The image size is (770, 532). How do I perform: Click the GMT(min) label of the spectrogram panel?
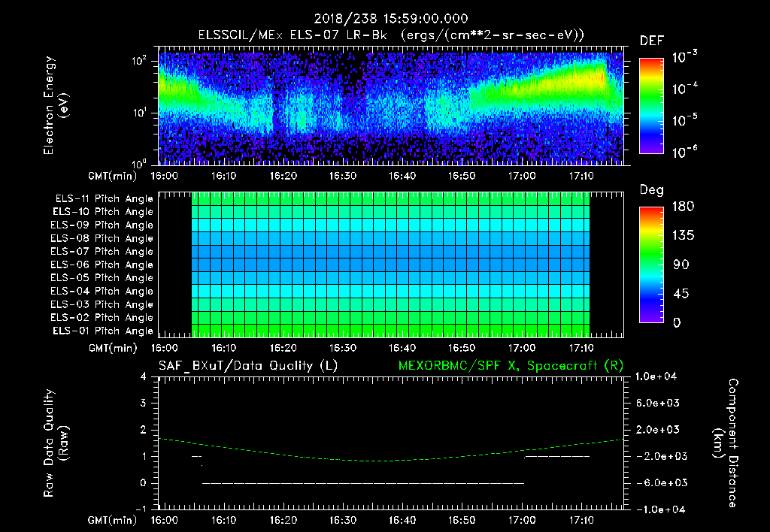click(113, 176)
